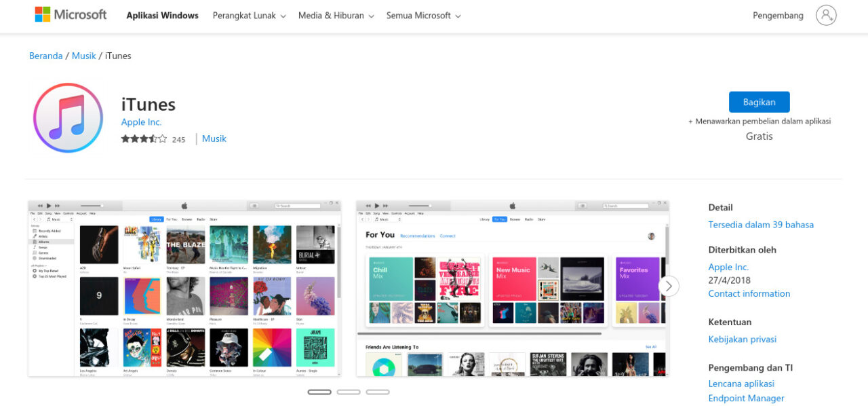Select the first carousel page indicator
The height and width of the screenshot is (406, 868).
319,392
